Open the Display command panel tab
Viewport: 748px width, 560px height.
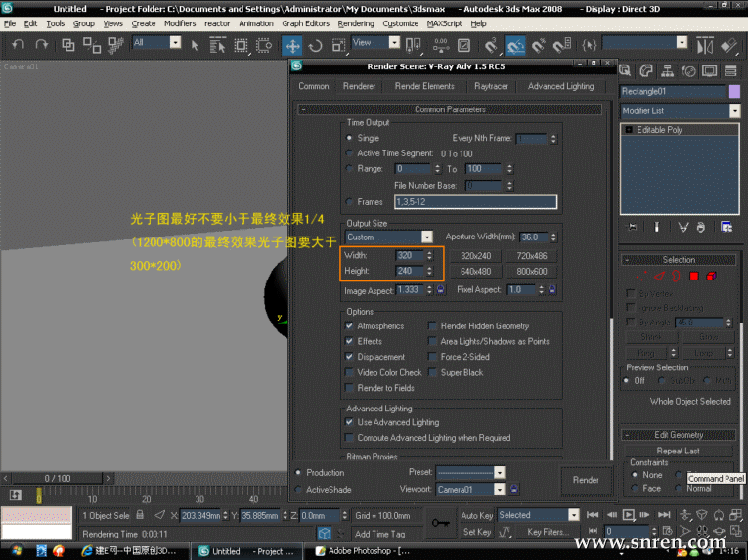(x=709, y=70)
